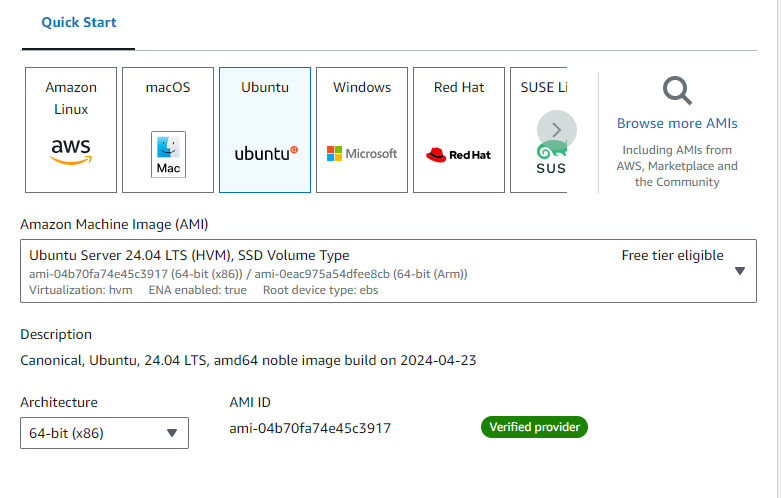The height and width of the screenshot is (498, 781).
Task: Select the Ubuntu AMI card
Action: [x=265, y=130]
